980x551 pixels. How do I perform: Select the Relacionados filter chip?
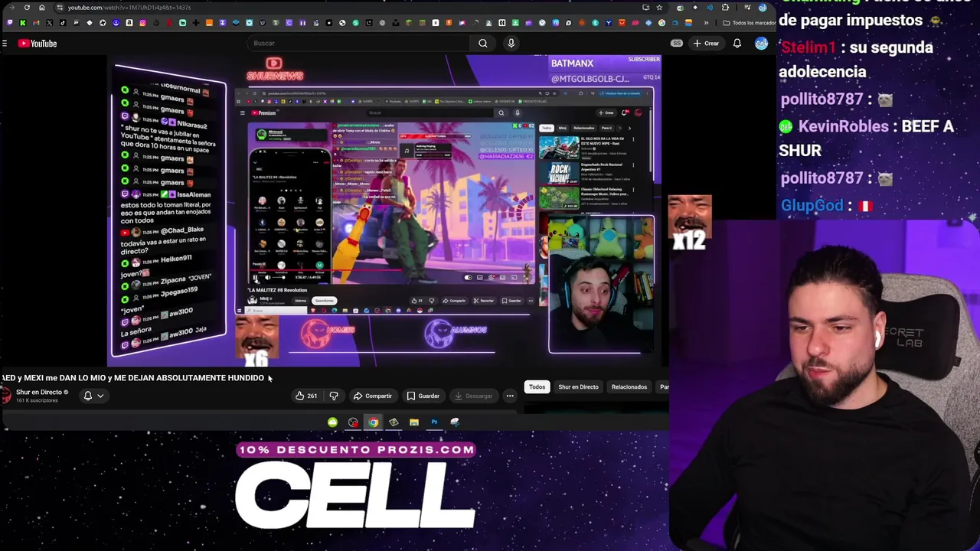coord(629,387)
